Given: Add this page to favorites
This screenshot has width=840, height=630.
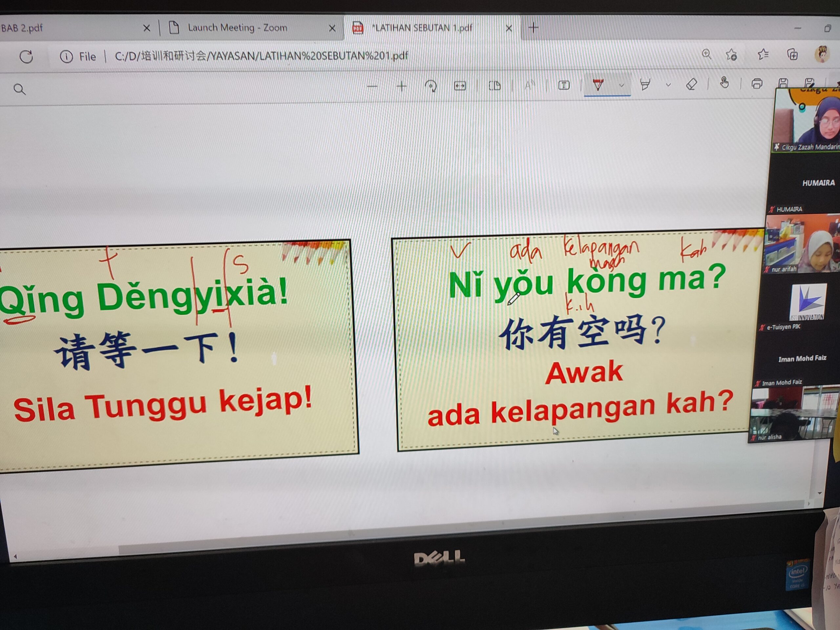Looking at the screenshot, I should (x=731, y=55).
